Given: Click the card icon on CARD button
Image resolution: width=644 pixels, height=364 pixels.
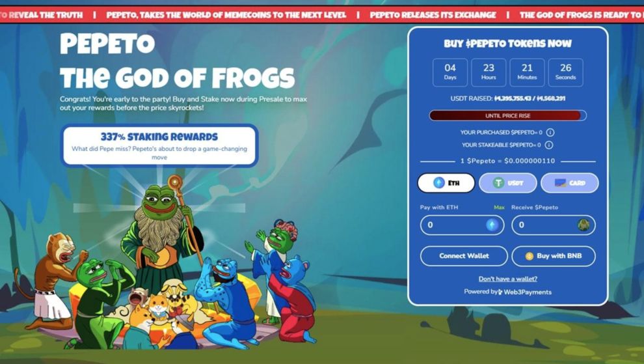Looking at the screenshot, I should 560,183.
